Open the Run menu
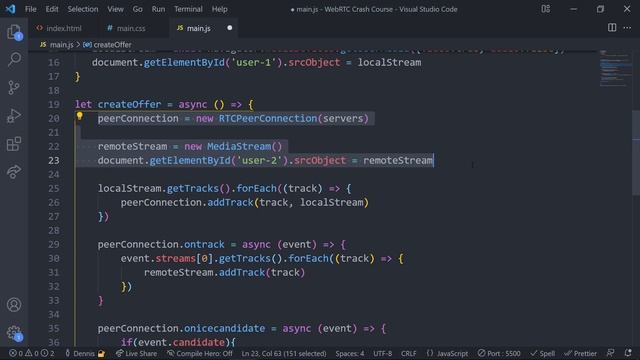Viewport: 640px width, 360px height. [158, 9]
